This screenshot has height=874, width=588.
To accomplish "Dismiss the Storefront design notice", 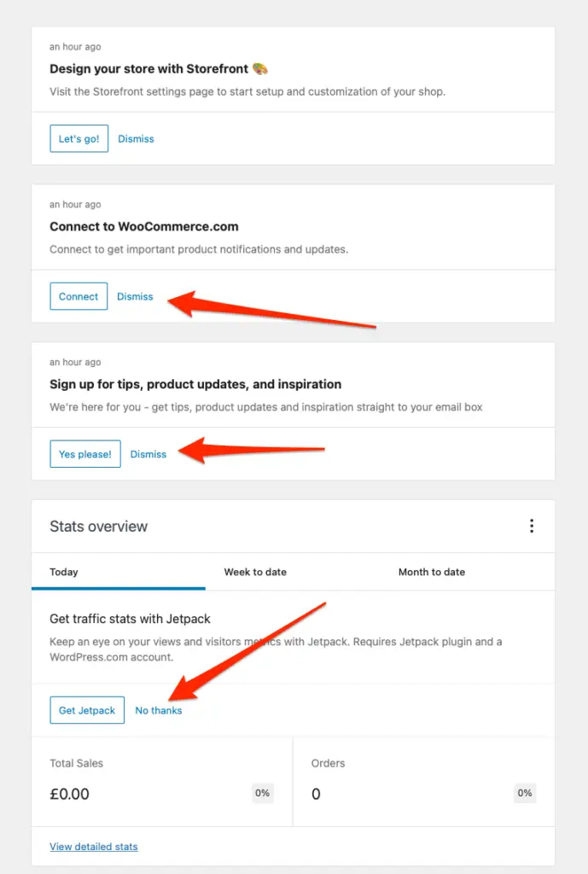I will click(136, 138).
